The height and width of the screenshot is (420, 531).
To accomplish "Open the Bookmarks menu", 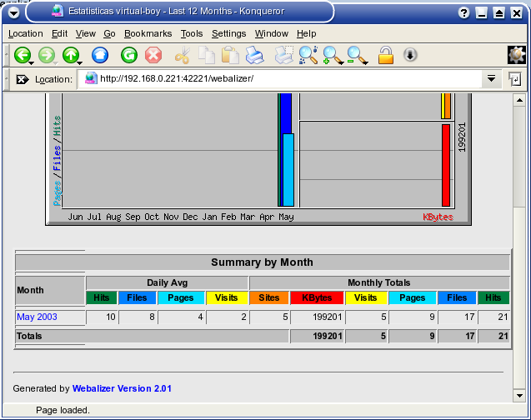I will (x=148, y=33).
